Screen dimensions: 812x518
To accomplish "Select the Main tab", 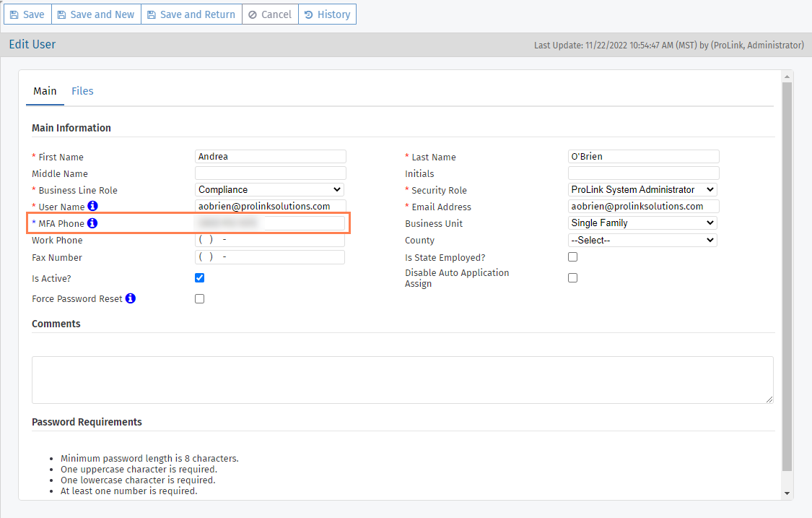I will (x=45, y=91).
